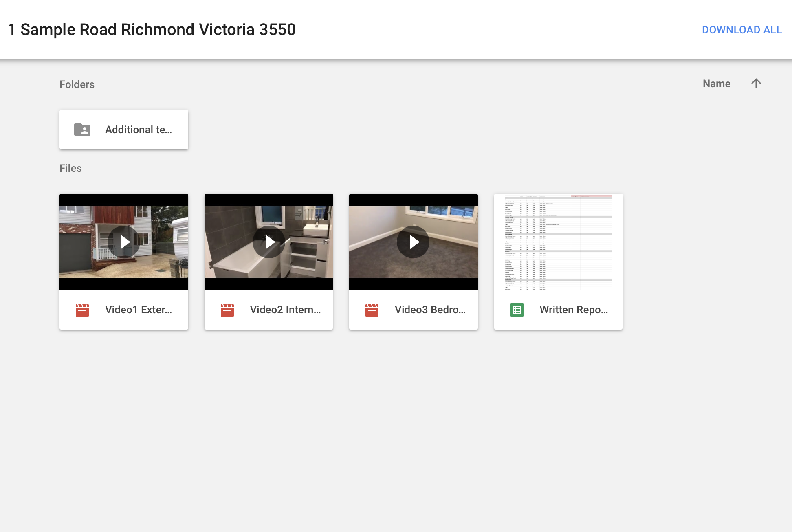Select the Video2 Intern... filename label
This screenshot has width=792, height=532.
coord(285,310)
